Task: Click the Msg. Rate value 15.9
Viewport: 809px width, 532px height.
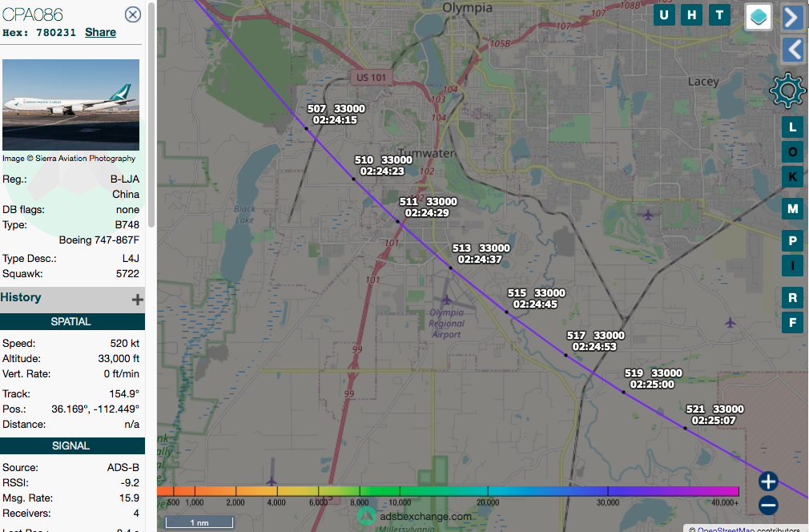Action: [x=129, y=498]
